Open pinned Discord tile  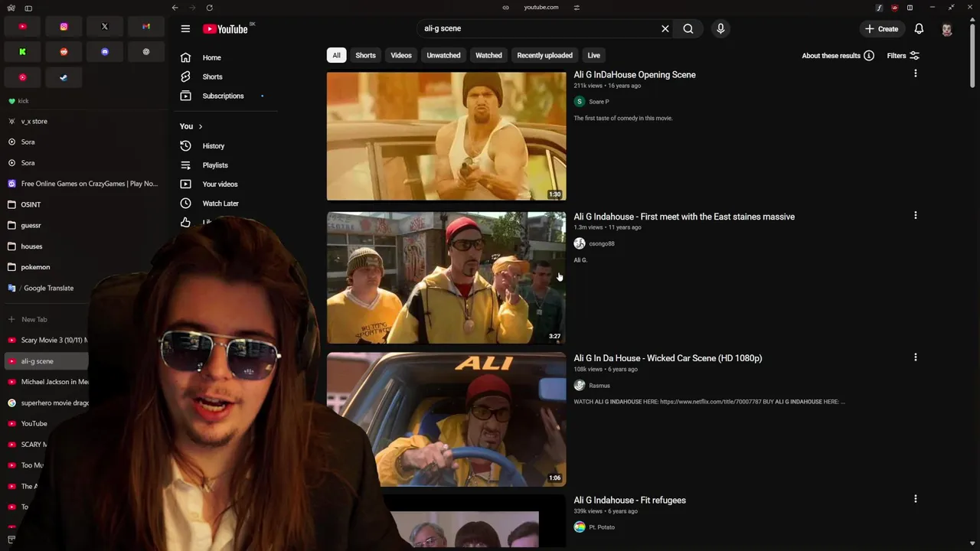point(105,52)
